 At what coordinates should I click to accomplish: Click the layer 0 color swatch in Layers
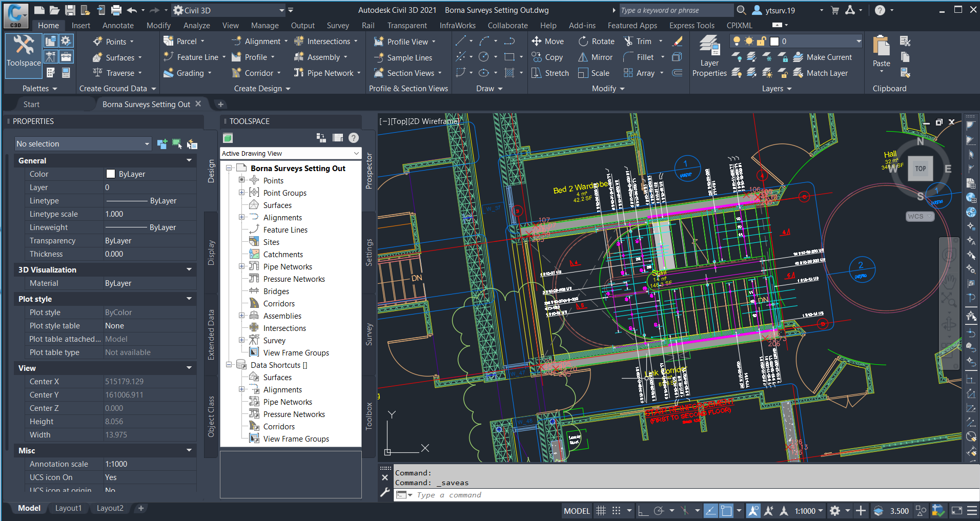(774, 41)
